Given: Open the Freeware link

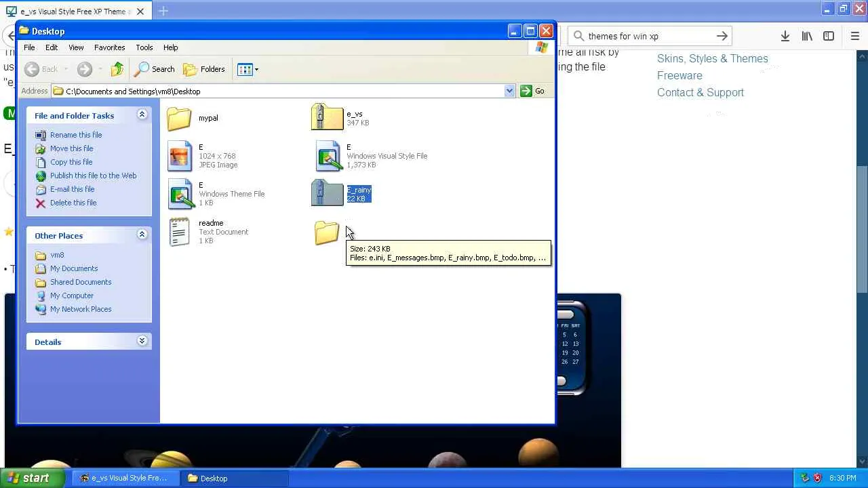Looking at the screenshot, I should click(679, 76).
